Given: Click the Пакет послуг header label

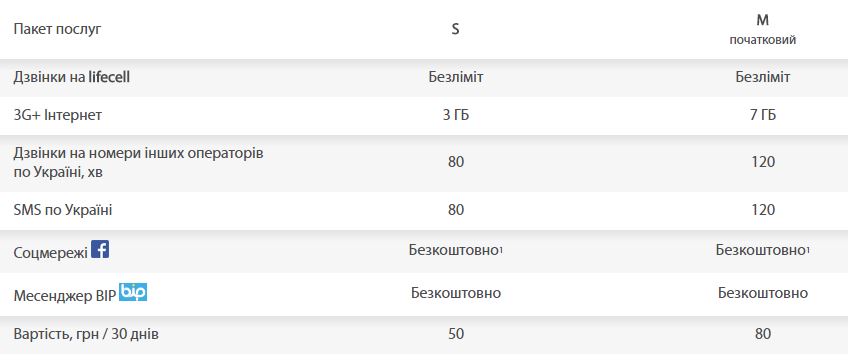Looking at the screenshot, I should click(x=57, y=29).
